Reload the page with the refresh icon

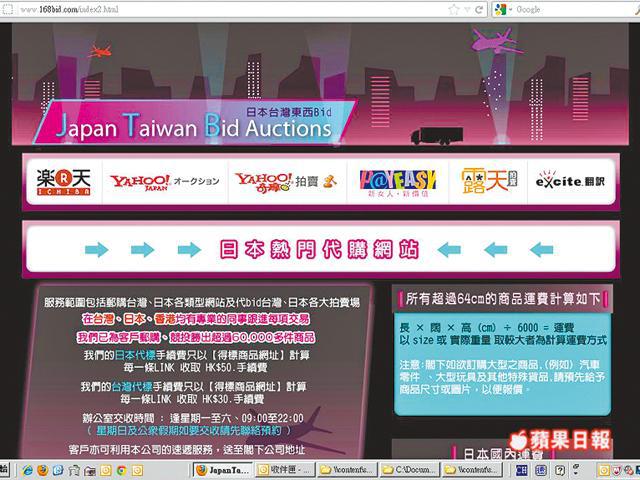pyautogui.click(x=479, y=9)
